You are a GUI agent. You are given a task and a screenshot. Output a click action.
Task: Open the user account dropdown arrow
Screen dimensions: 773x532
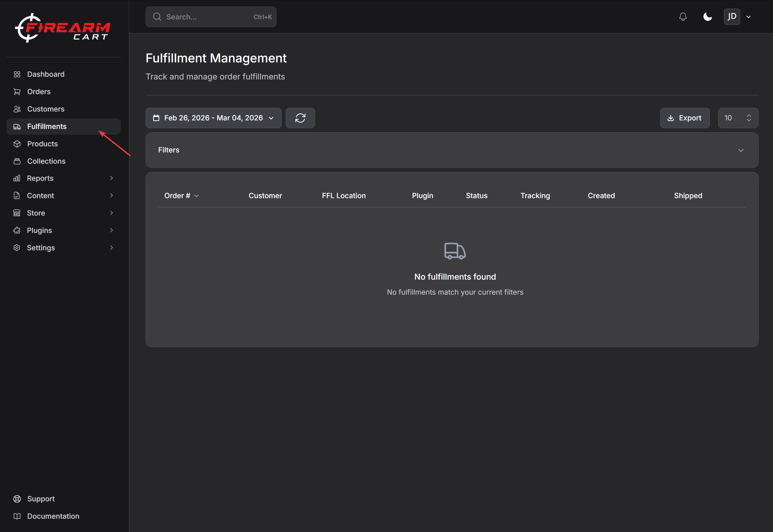pos(749,17)
